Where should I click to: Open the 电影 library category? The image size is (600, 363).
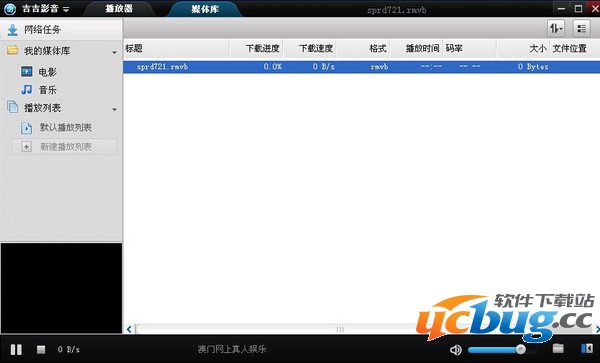[x=47, y=72]
